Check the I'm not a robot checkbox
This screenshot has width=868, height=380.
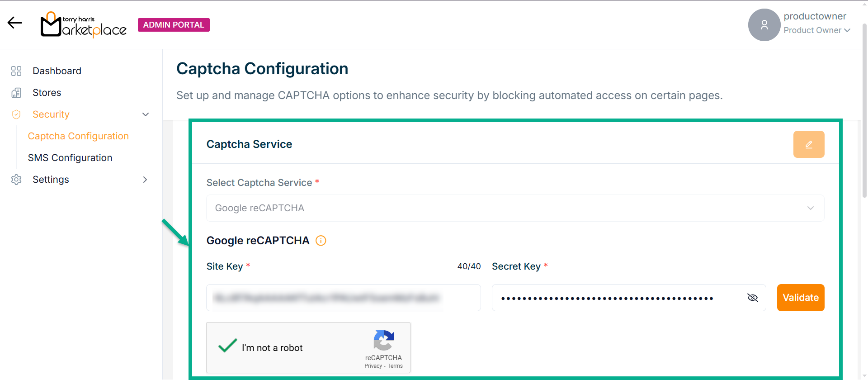click(x=227, y=347)
